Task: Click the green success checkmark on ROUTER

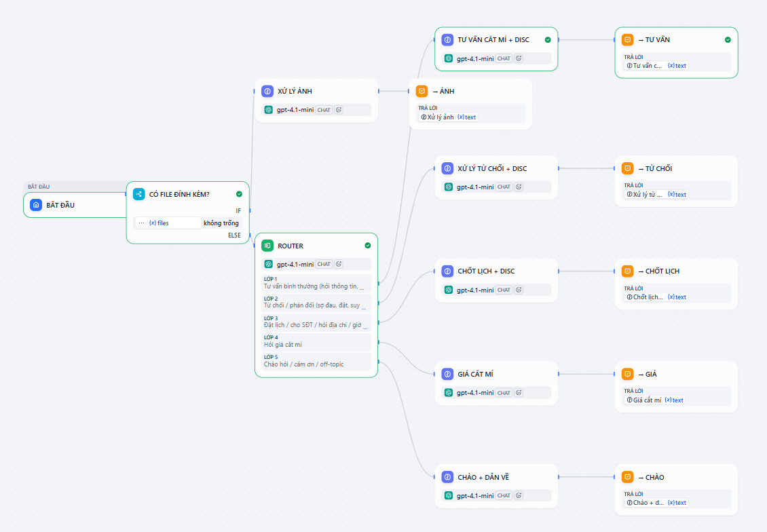Action: click(x=368, y=246)
